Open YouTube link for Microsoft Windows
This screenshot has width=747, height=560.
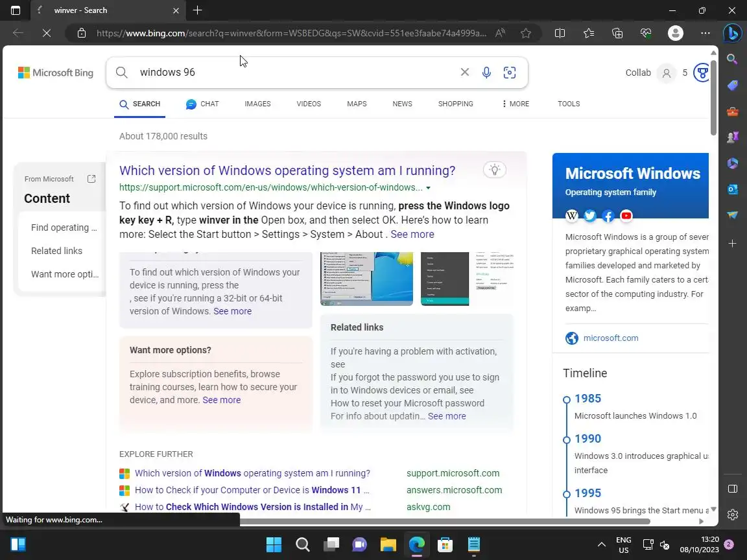click(x=626, y=216)
